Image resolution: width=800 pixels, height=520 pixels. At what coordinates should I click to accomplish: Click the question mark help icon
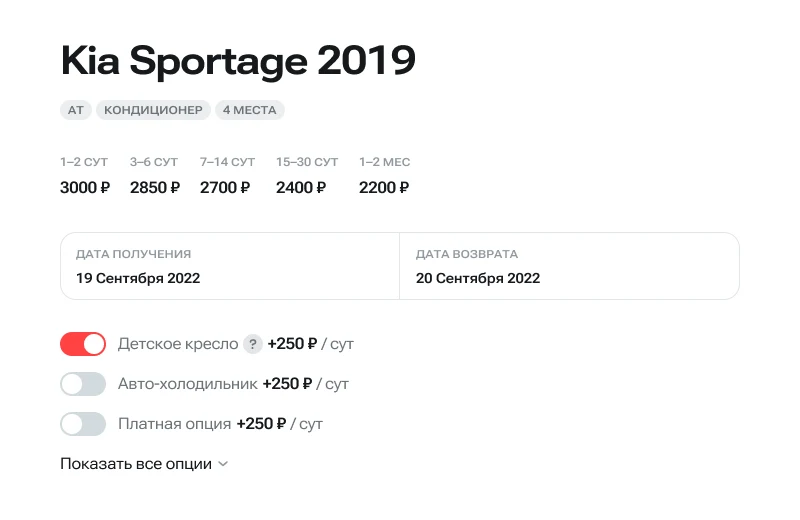click(x=253, y=344)
